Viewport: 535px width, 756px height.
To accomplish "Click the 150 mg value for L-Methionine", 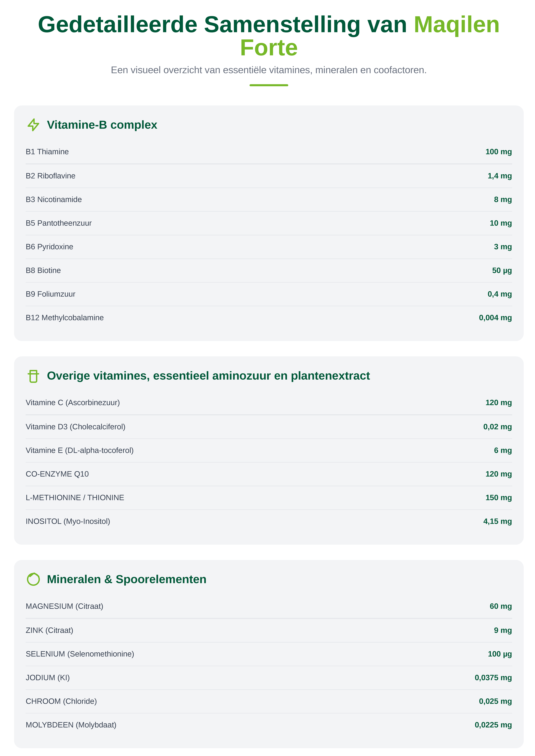I will click(x=498, y=498).
